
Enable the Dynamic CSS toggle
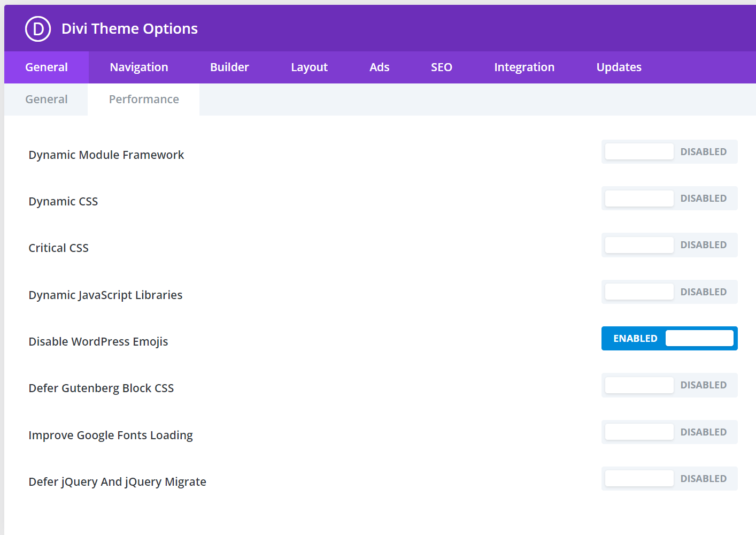(669, 198)
